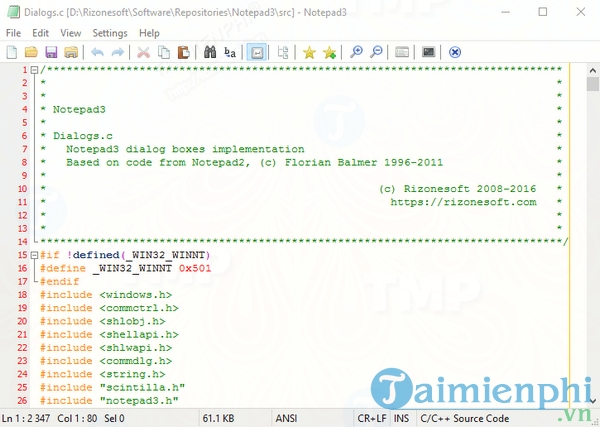Toggle the Word Wrap toolbar button
Screen dimensions: 600x427
click(257, 52)
